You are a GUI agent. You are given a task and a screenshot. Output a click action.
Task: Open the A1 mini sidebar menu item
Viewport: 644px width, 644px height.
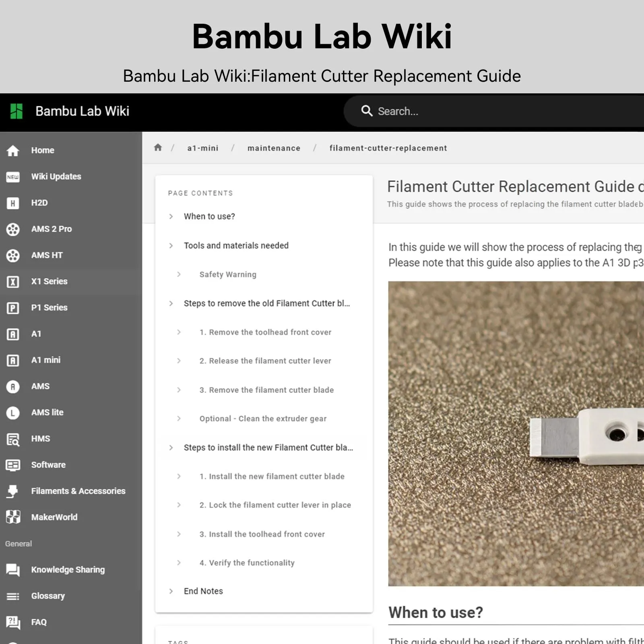coord(46,360)
